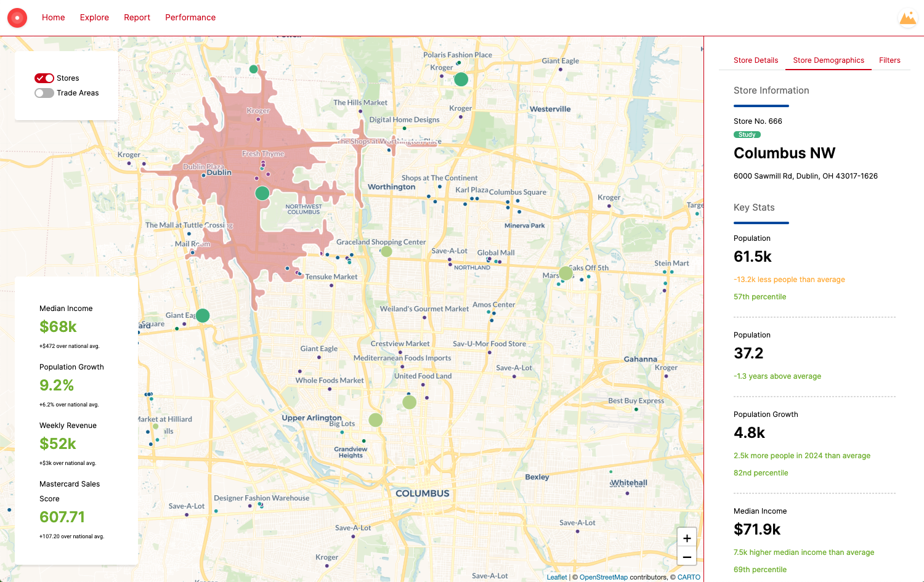The height and width of the screenshot is (582, 924).
Task: Select the store marker below United Food Land
Action: coord(409,402)
